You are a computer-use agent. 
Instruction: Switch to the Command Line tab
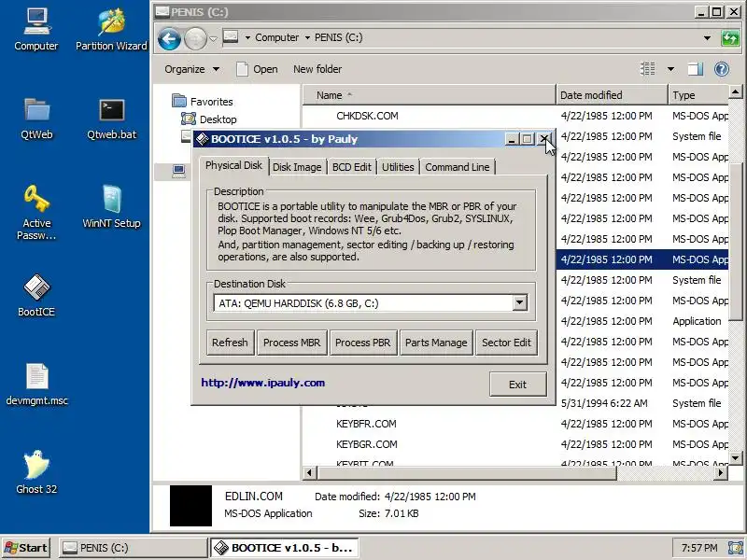(458, 167)
